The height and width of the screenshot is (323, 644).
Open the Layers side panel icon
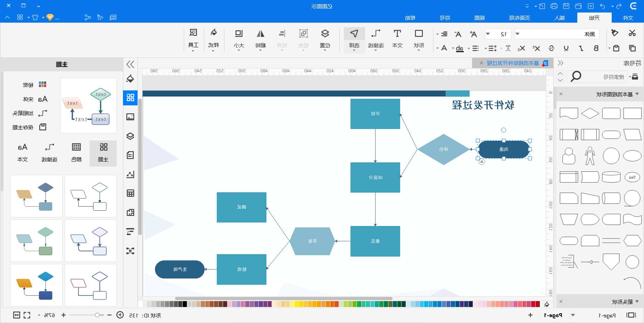tap(130, 136)
